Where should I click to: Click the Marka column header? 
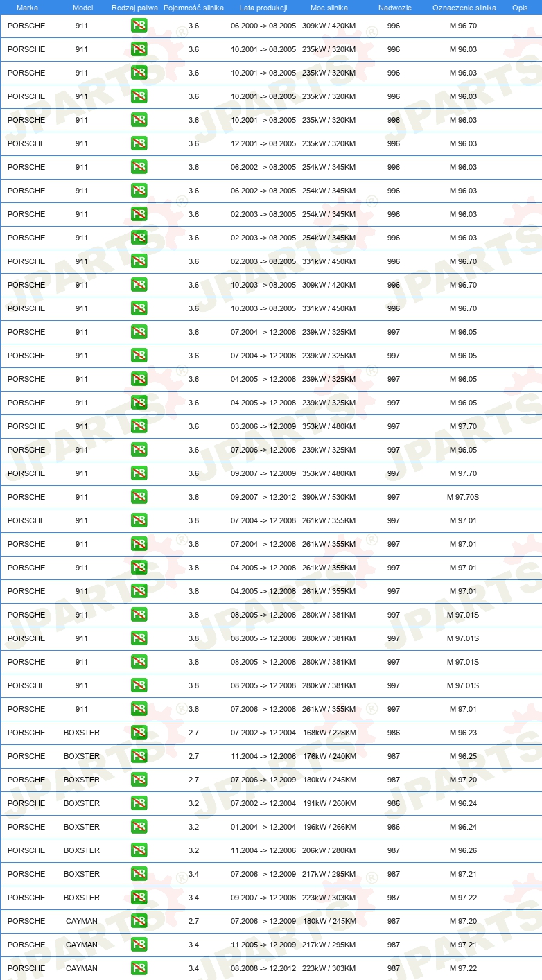click(x=27, y=8)
